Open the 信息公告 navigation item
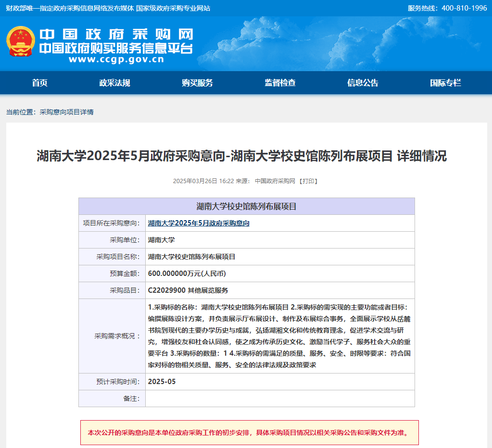The height and width of the screenshot is (448, 492). coord(363,83)
